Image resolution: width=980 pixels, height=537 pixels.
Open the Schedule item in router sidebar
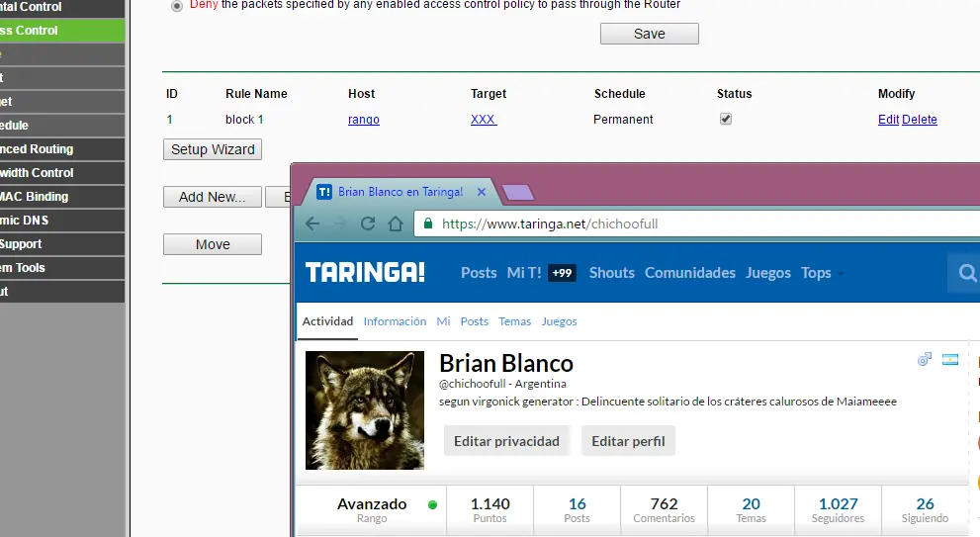click(x=62, y=126)
